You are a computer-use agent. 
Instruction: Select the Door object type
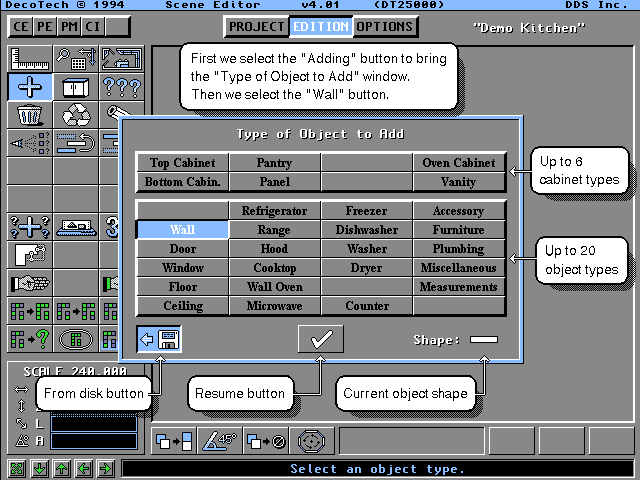coord(182,249)
